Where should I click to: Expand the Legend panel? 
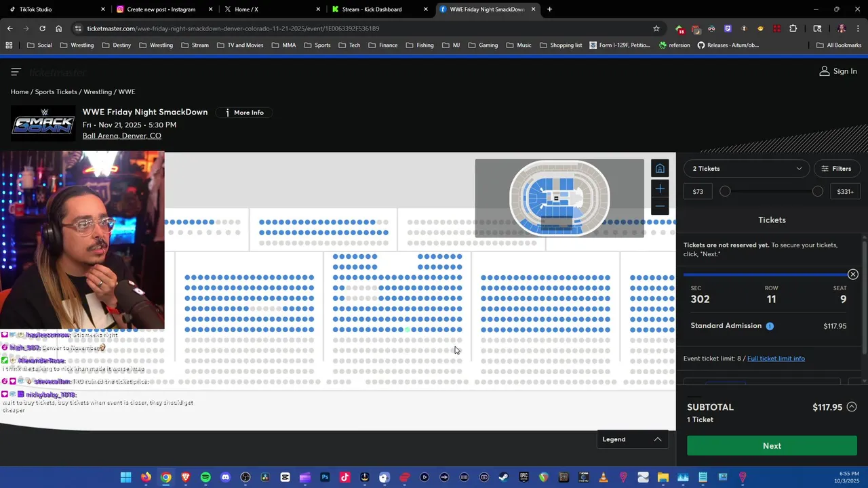(x=631, y=439)
